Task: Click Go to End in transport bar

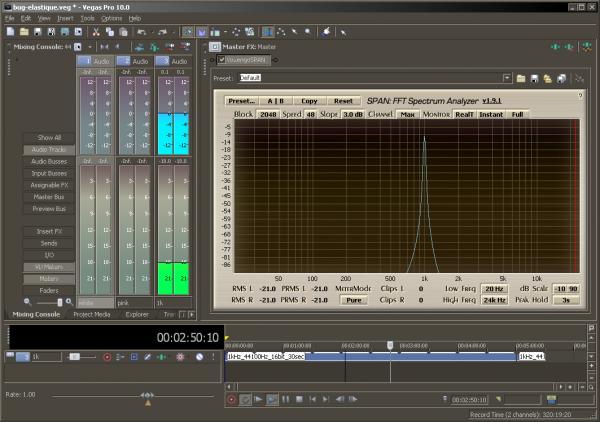Action: (x=326, y=399)
